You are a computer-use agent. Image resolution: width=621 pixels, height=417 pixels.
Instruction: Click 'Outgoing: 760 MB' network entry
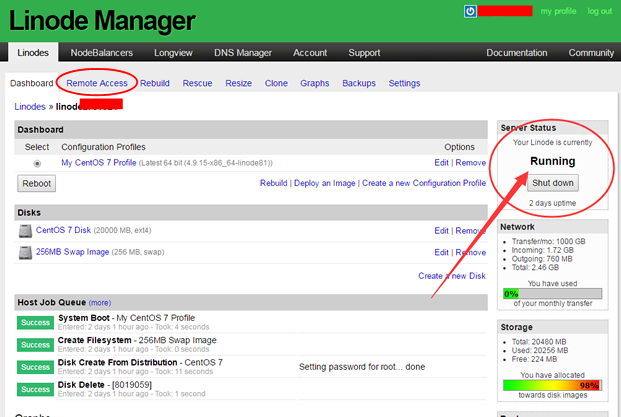[542, 259]
